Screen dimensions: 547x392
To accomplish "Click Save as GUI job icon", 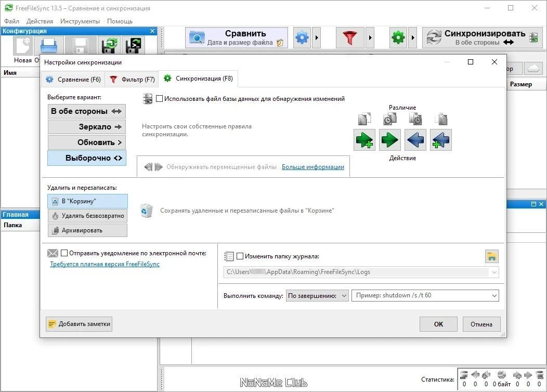I will click(x=109, y=45).
